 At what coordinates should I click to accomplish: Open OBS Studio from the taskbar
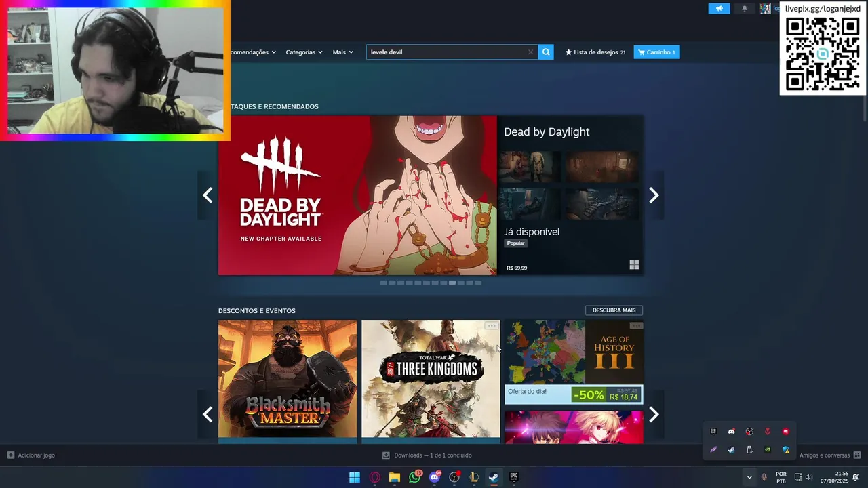pos(454,477)
